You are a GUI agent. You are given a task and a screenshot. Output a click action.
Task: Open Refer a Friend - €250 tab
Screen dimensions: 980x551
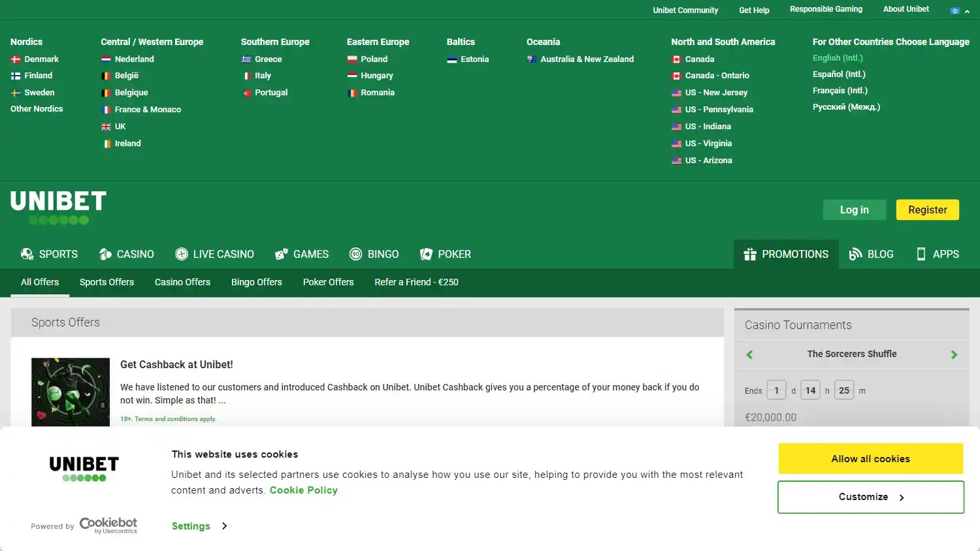click(417, 282)
